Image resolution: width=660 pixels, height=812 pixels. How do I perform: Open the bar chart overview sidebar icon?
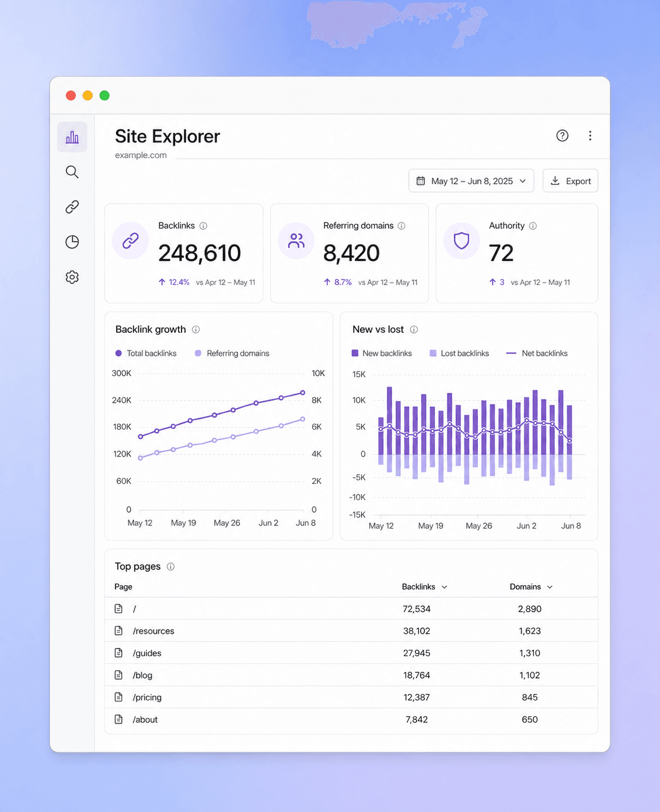tap(72, 137)
